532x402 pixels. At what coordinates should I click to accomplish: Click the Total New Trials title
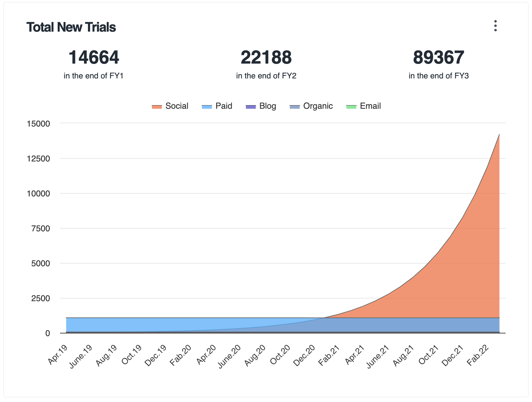click(71, 27)
